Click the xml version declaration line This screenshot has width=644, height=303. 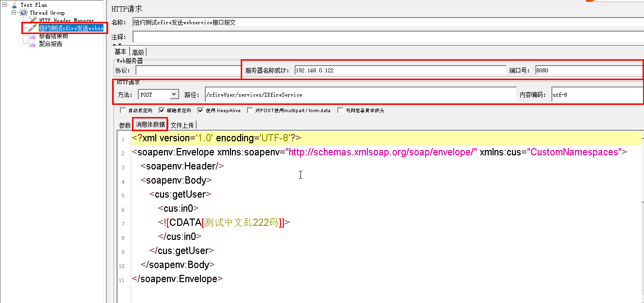(216, 138)
